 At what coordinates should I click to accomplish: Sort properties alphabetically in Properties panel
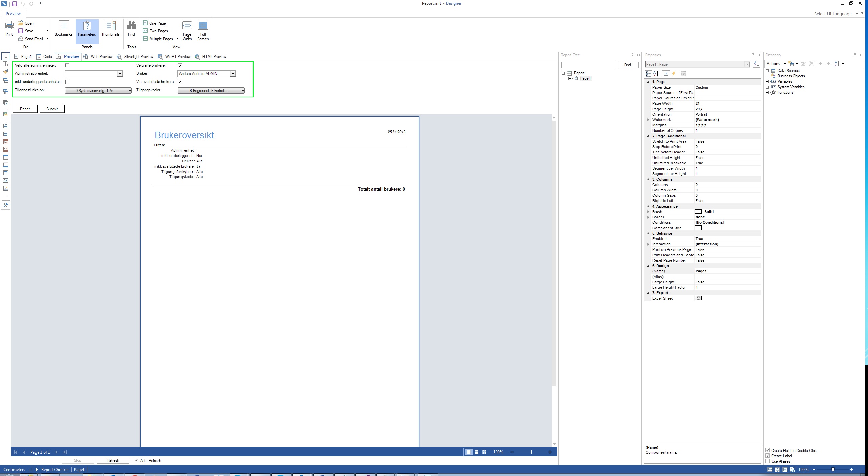(656, 74)
